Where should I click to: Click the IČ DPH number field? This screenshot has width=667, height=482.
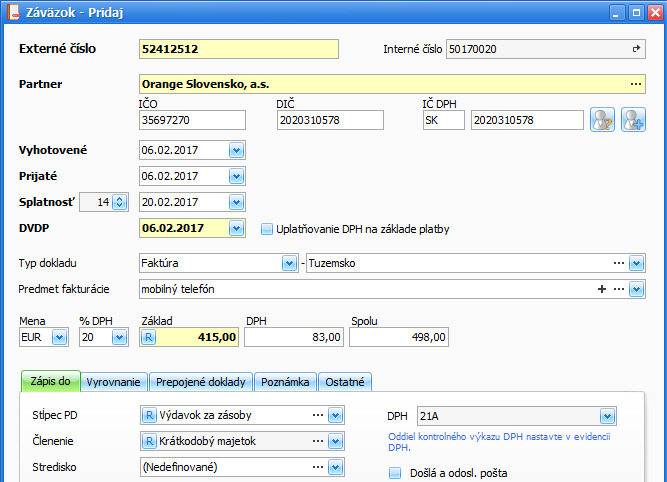point(527,120)
